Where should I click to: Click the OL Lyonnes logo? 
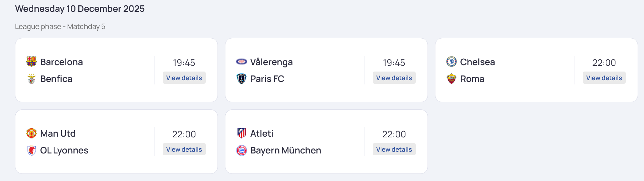pos(31,150)
